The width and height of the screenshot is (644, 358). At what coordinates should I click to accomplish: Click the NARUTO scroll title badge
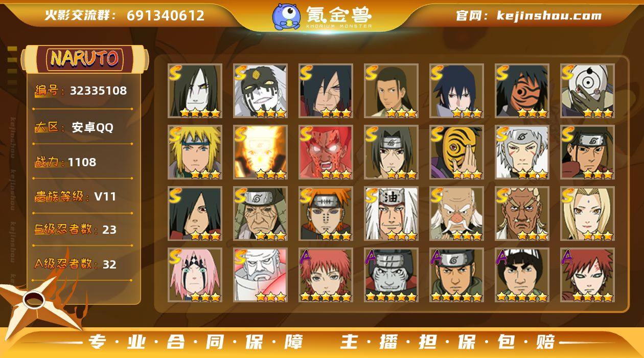[84, 59]
